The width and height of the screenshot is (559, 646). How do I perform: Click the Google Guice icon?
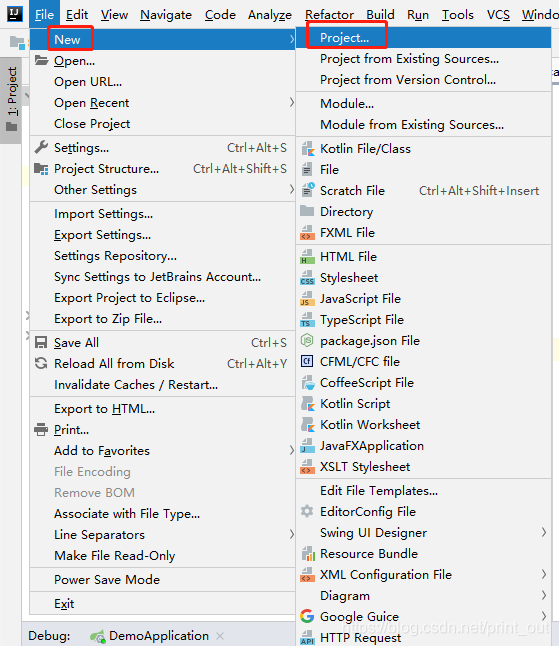(x=307, y=616)
